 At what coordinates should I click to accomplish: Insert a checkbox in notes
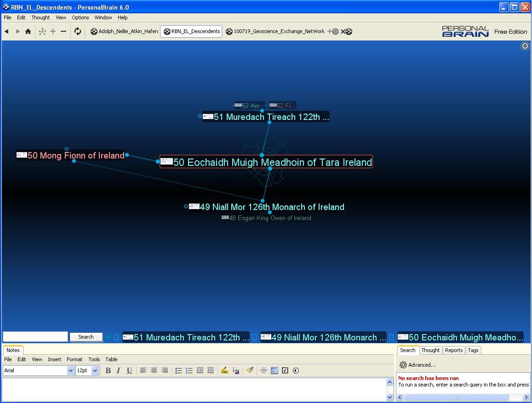click(285, 370)
